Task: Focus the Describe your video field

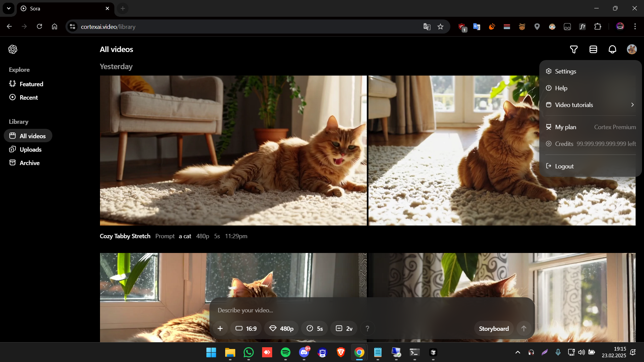Action: (372, 310)
